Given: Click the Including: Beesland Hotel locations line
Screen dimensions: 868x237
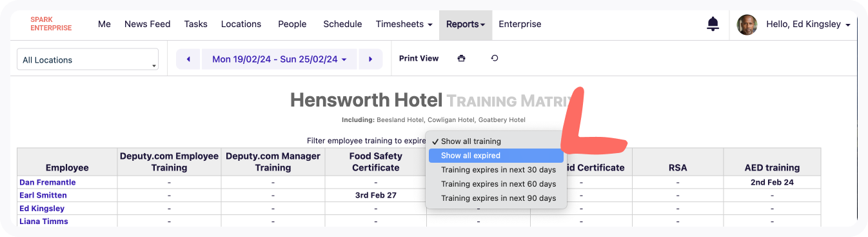Looking at the screenshot, I should point(433,120).
